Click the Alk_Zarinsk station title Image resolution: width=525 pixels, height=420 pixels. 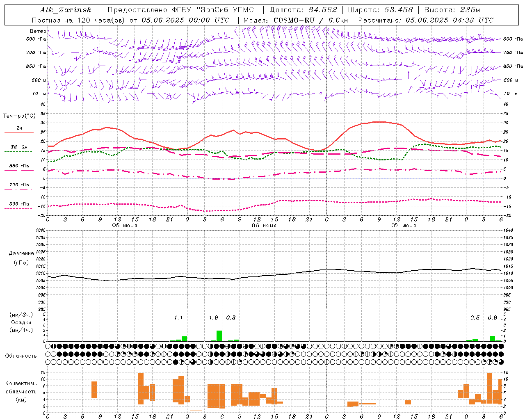coord(66,10)
